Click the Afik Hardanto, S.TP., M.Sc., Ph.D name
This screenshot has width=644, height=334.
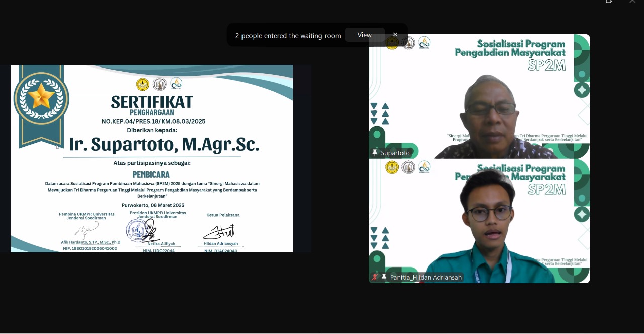click(x=91, y=242)
